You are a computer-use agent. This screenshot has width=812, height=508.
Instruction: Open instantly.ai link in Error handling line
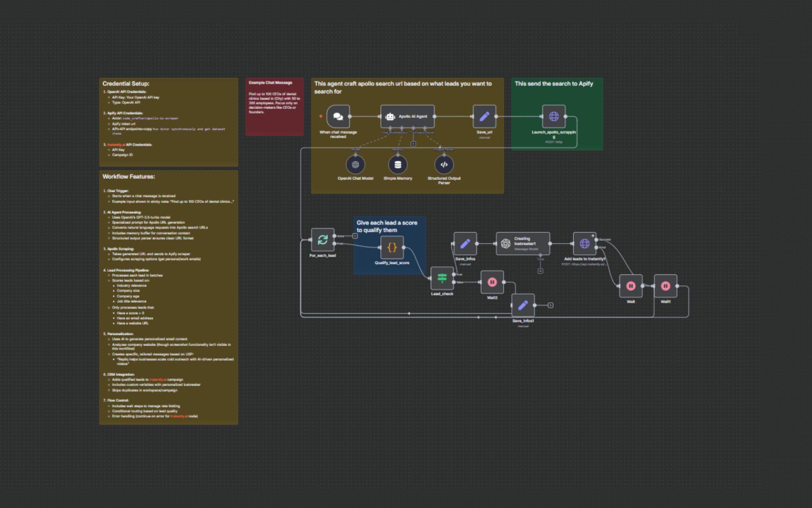coord(179,416)
